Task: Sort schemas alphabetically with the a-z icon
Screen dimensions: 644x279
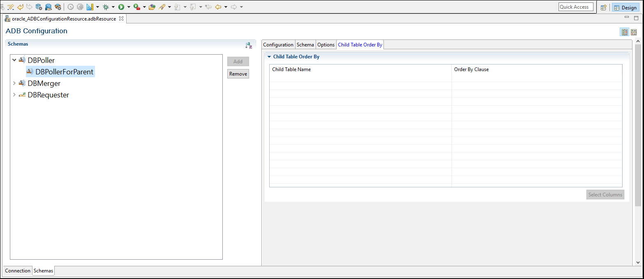Action: coord(249,45)
